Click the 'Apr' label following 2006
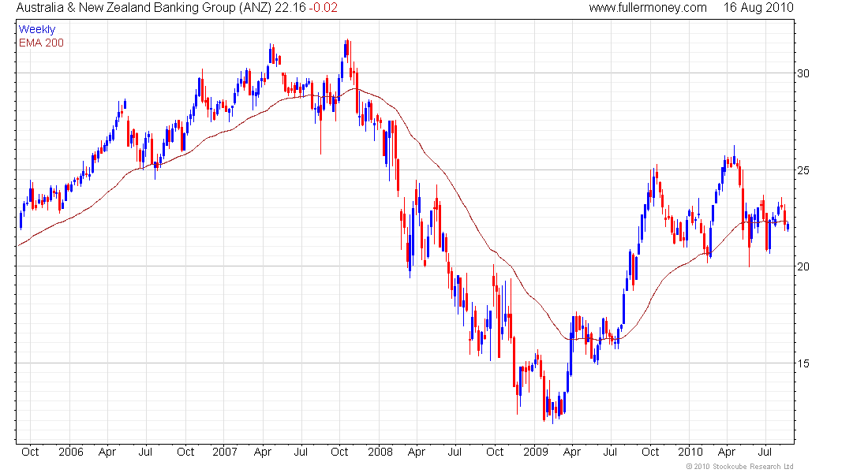Viewport: 868px width, 473px height. point(107,452)
